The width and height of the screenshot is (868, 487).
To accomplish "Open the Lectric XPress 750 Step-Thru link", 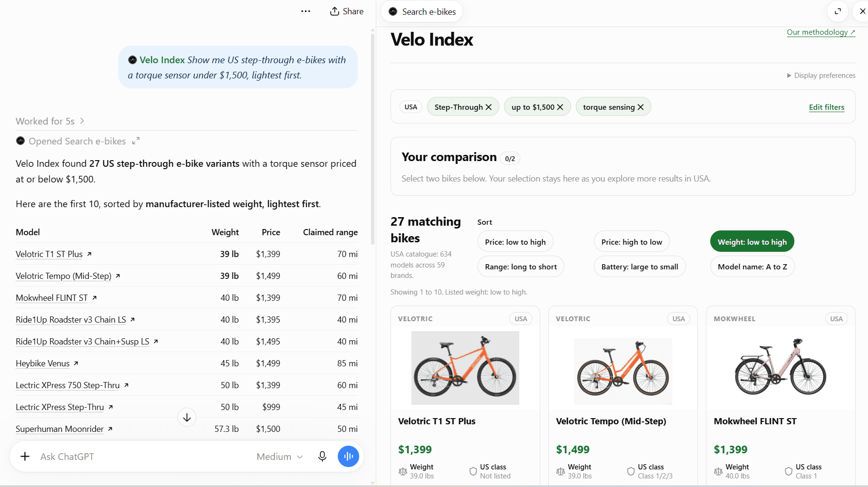I will [67, 385].
